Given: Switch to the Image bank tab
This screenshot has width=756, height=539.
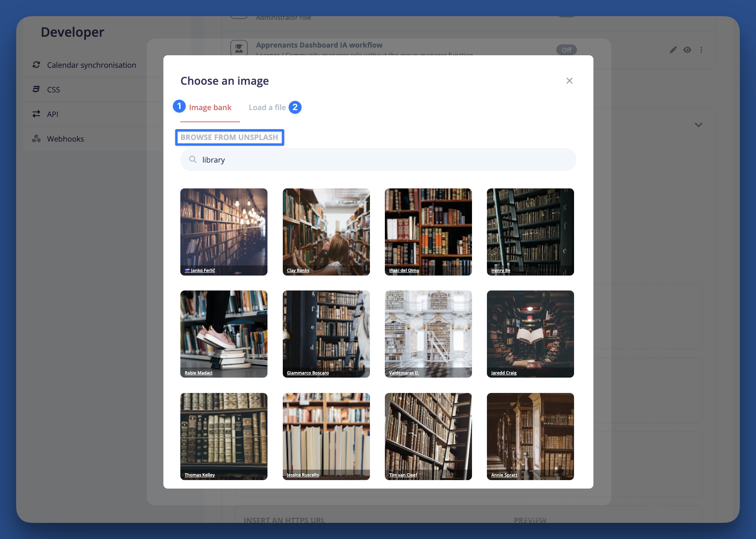Looking at the screenshot, I should click(210, 107).
